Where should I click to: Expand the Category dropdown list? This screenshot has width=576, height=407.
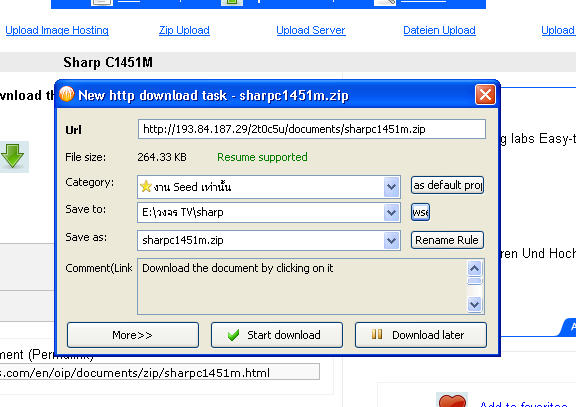coord(391,187)
